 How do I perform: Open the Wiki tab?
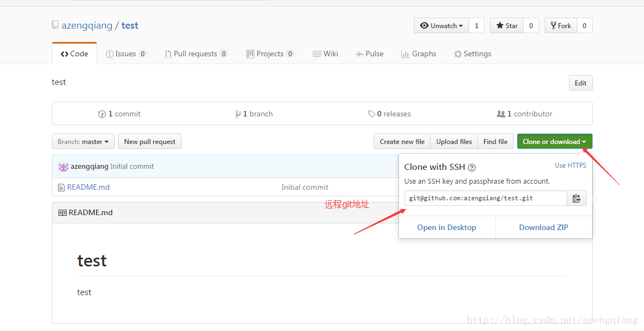(325, 54)
